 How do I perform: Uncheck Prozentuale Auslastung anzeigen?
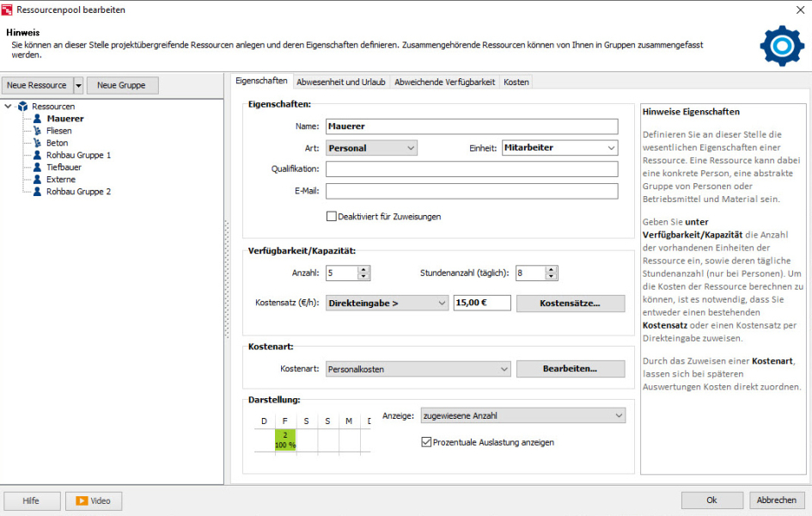coord(426,442)
